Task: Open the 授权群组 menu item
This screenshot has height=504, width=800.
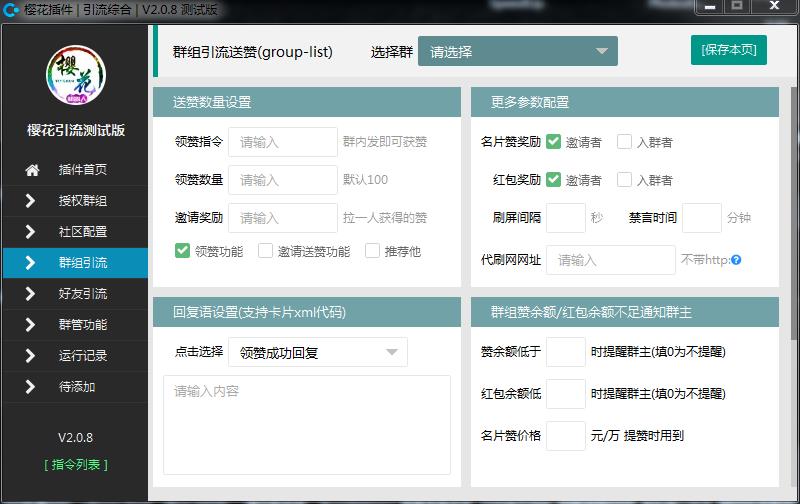Action: 76,201
